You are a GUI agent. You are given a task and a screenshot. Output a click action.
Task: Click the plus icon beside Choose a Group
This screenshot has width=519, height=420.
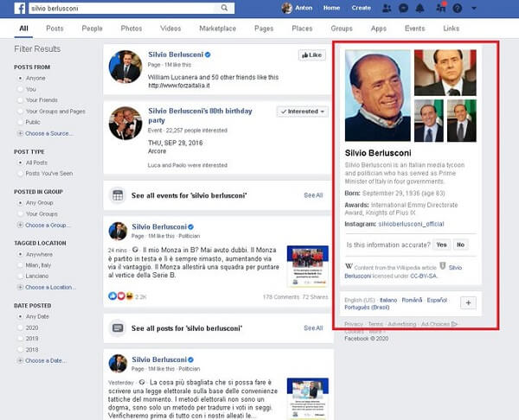click(x=20, y=225)
